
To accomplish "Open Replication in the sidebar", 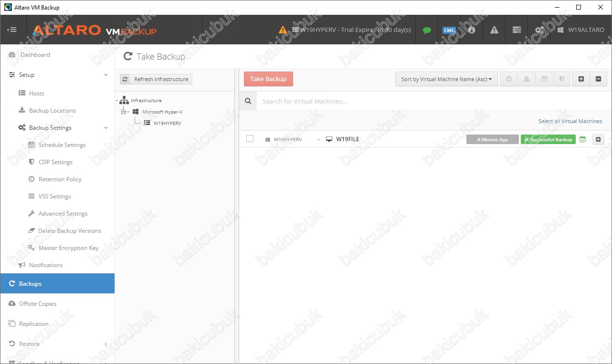I will click(x=34, y=324).
